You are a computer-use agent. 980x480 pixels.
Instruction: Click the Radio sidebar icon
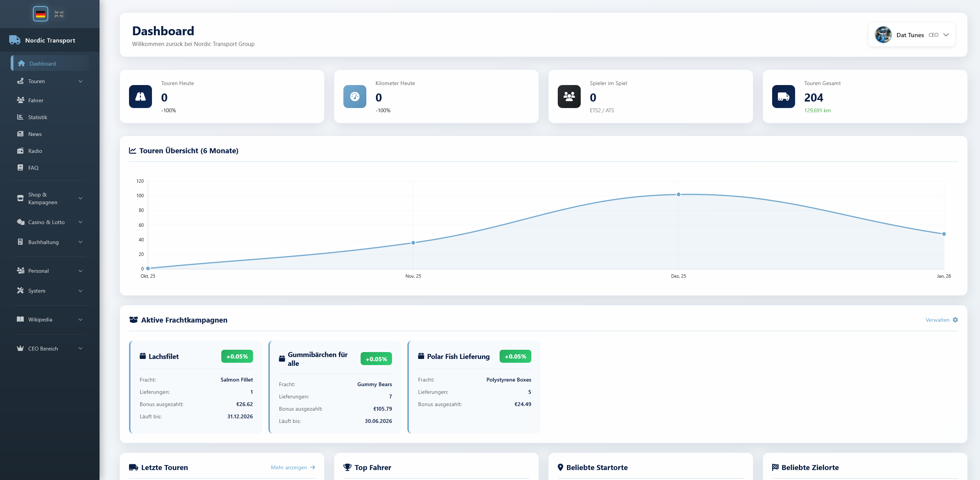coord(20,151)
